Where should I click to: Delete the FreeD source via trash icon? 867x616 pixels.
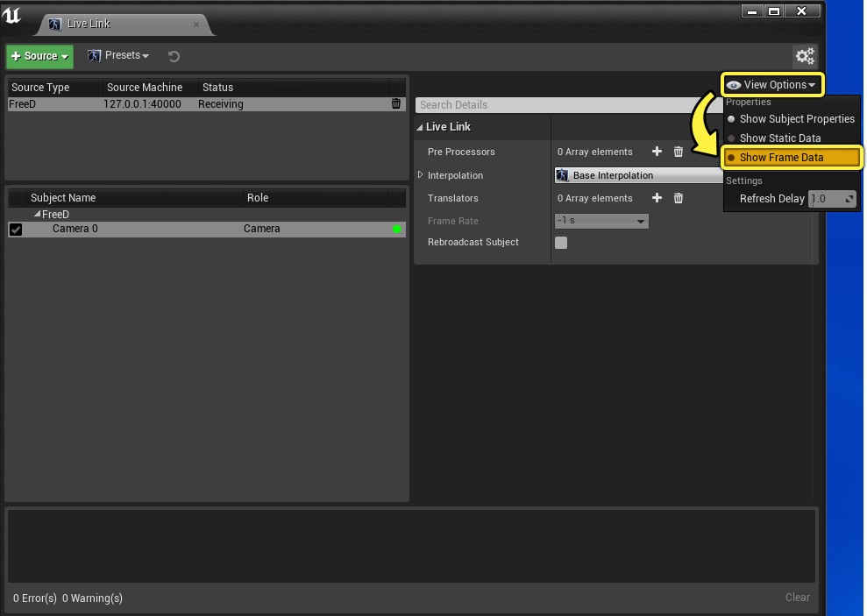pos(396,104)
